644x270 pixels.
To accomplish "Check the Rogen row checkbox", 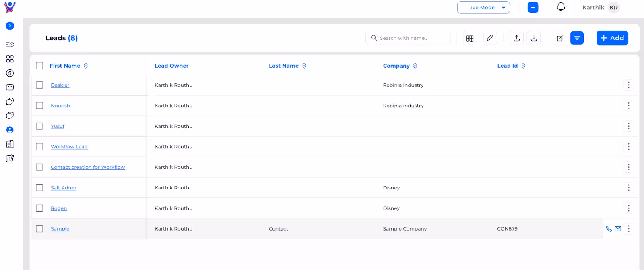I will 39,208.
